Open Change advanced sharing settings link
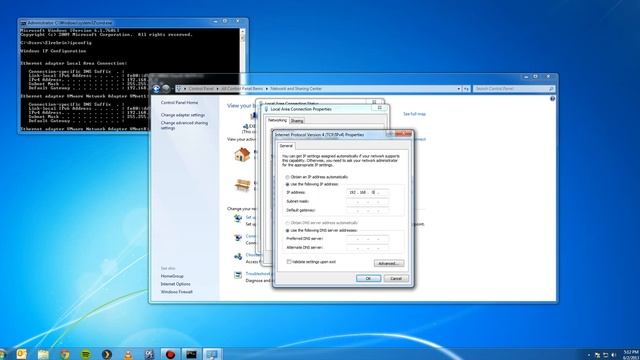Image resolution: width=640 pixels, height=360 pixels. (184, 125)
